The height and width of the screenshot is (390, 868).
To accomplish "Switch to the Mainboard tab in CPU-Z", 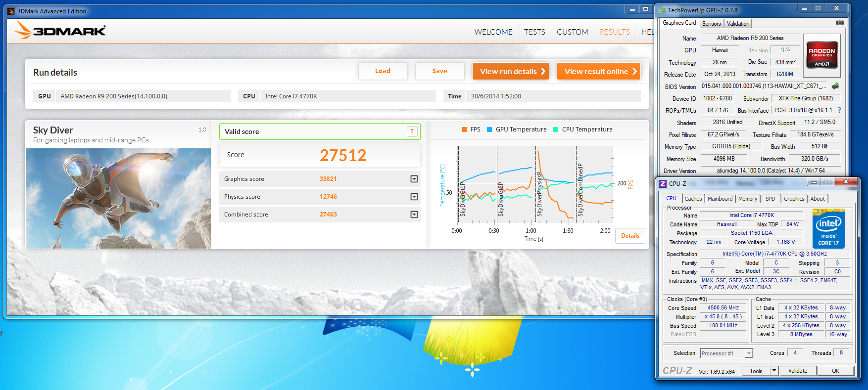I will coord(720,199).
